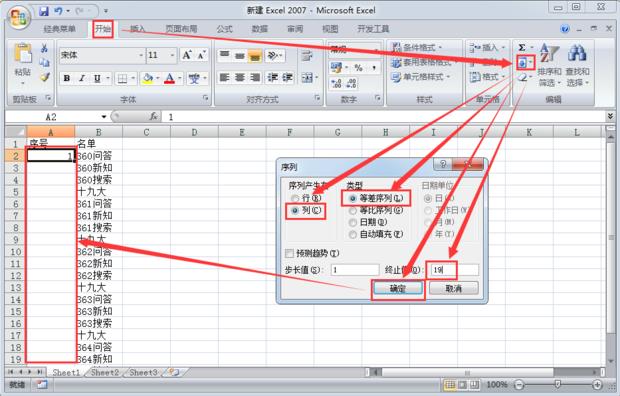Align cell text to the right
620x396 pixels.
255,78
